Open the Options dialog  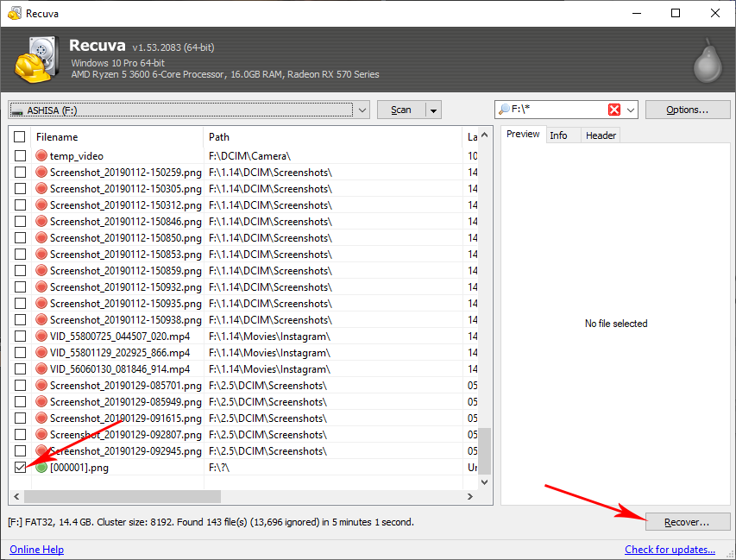coord(688,110)
